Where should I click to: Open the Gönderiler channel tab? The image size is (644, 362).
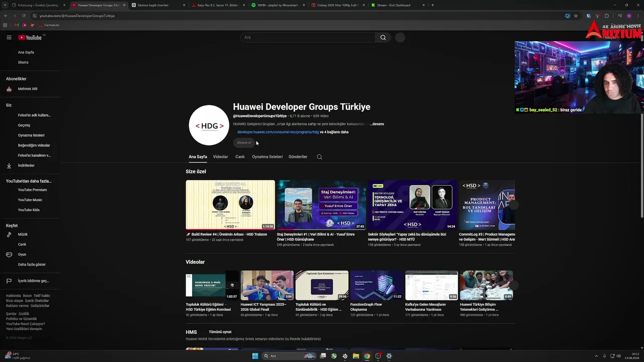click(x=298, y=157)
